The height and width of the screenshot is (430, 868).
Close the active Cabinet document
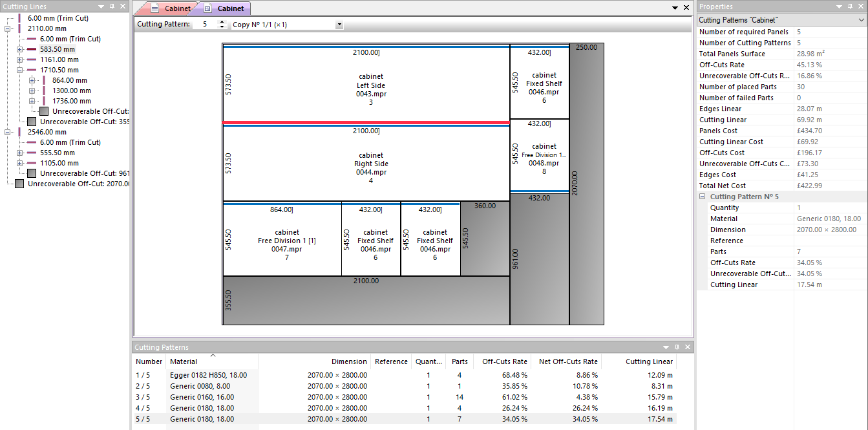tap(686, 8)
